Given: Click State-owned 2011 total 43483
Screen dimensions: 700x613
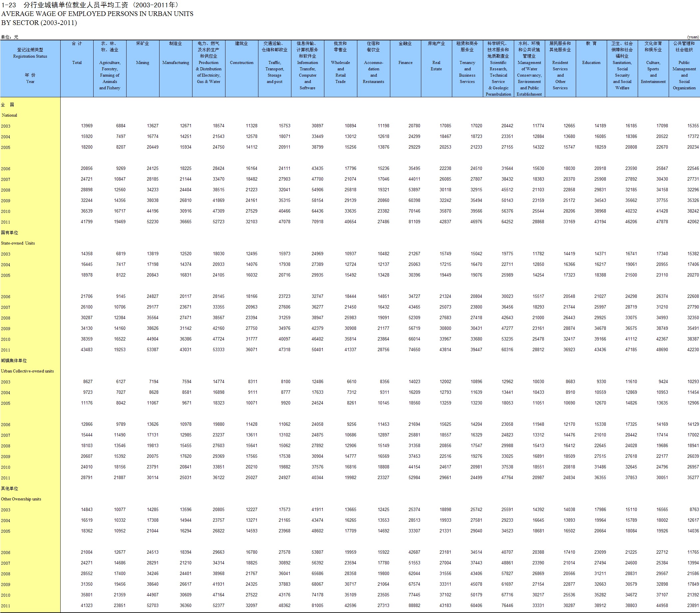Looking at the screenshot, I should click(87, 349).
